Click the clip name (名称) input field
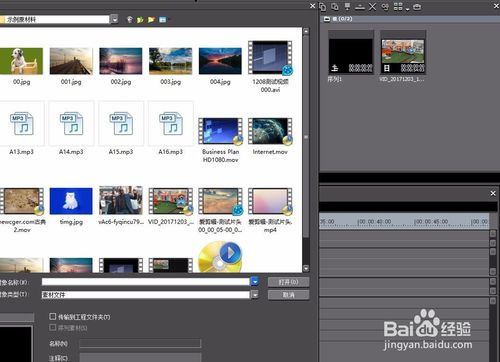The height and width of the screenshot is (362, 500). pos(140,343)
